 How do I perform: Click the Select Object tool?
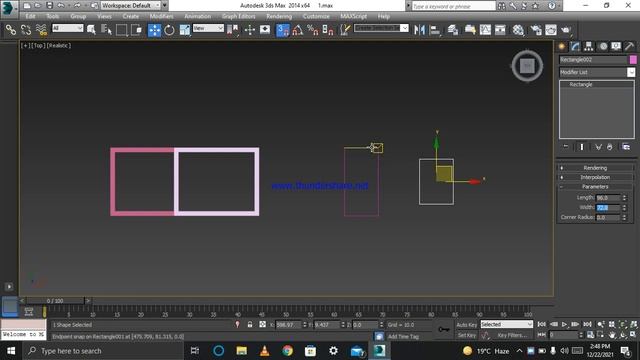[91, 30]
